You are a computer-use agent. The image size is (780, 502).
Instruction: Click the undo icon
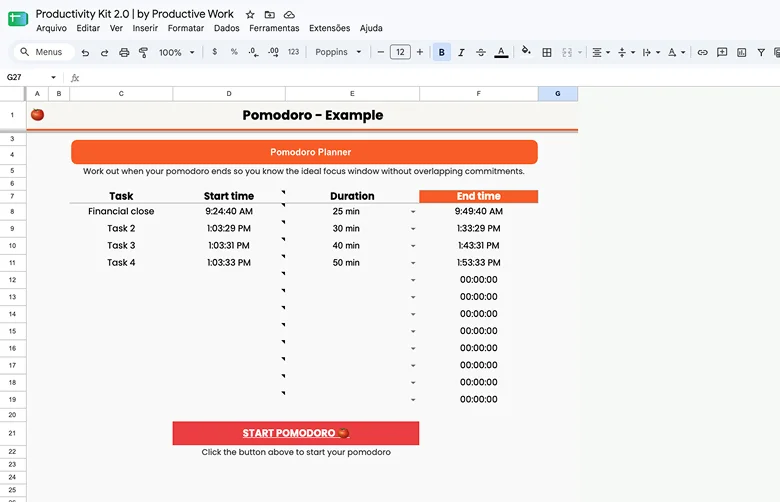click(85, 52)
